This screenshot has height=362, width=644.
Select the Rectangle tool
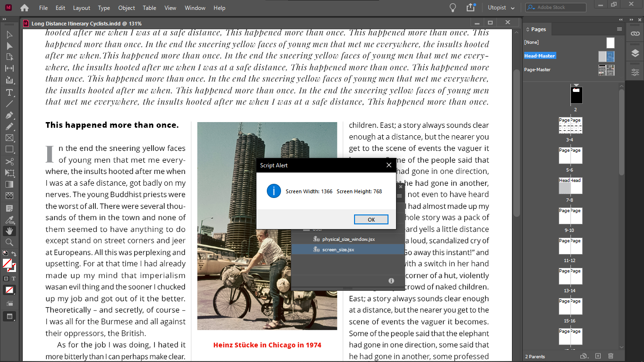point(8,149)
